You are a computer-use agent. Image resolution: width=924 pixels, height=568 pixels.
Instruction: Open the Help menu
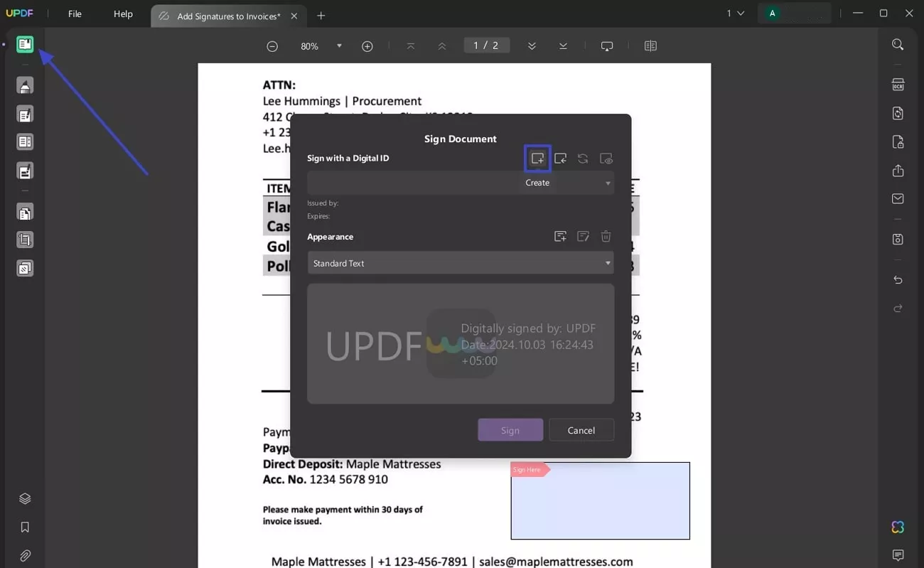pyautogui.click(x=123, y=14)
